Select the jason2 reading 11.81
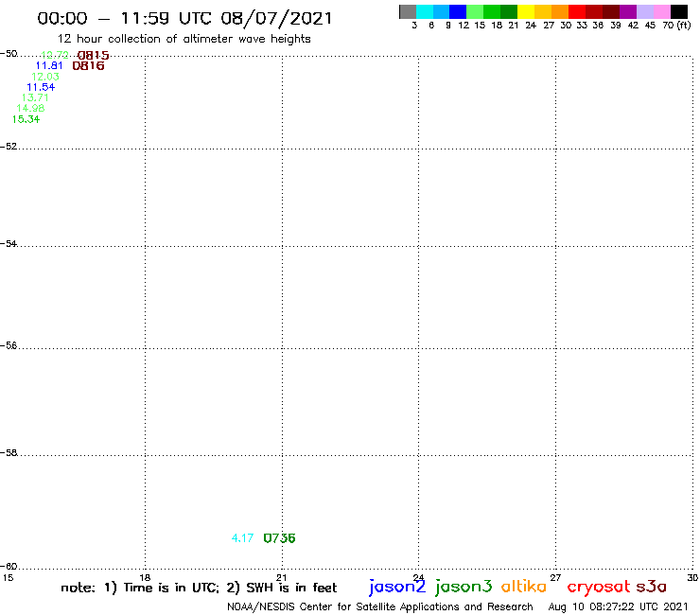This screenshot has height=615, width=700. point(49,65)
